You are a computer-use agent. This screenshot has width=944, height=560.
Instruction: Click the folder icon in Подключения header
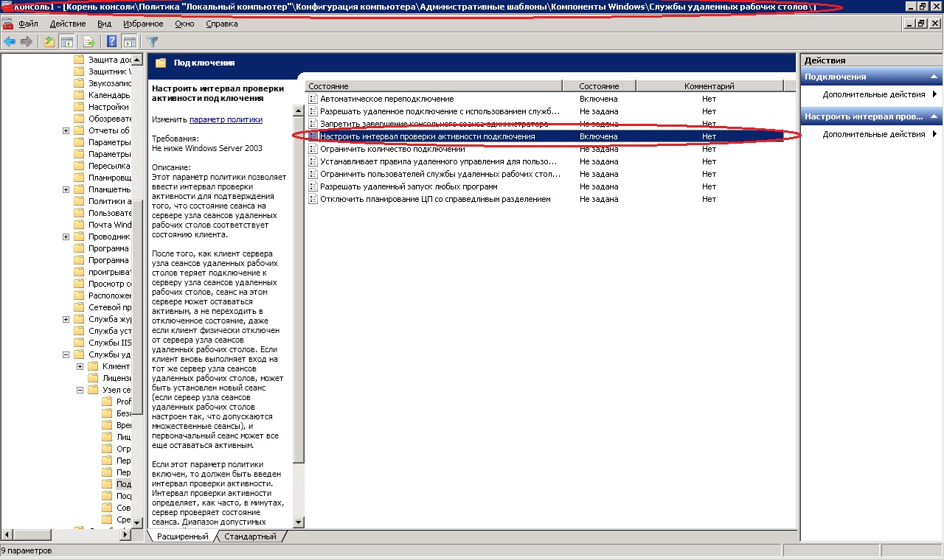(x=161, y=63)
